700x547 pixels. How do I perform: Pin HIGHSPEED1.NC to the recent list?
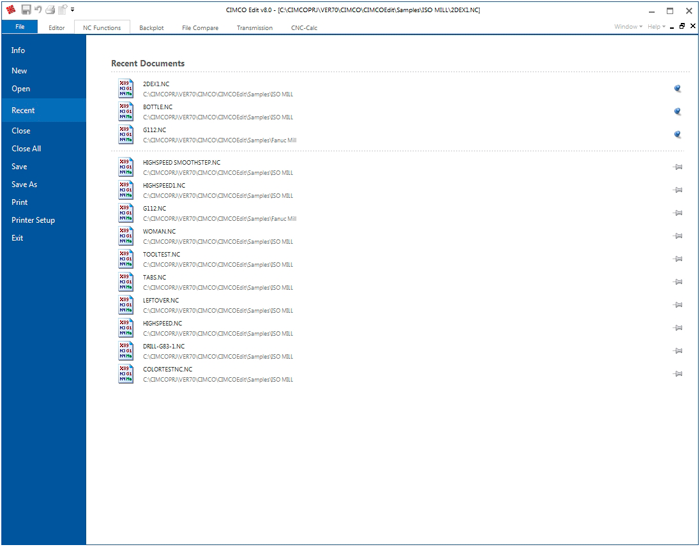pyautogui.click(x=678, y=190)
